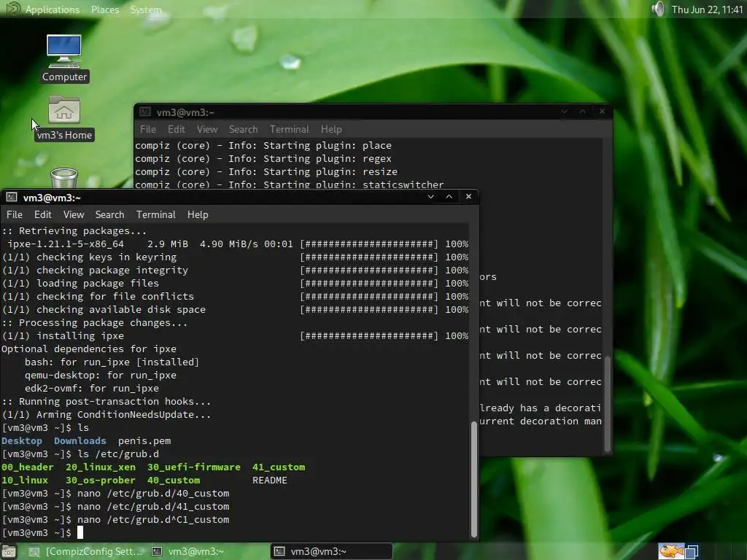Screen dimensions: 747x560
Task: Click front terminal vertical scrollbar thumb
Action: coord(473,480)
